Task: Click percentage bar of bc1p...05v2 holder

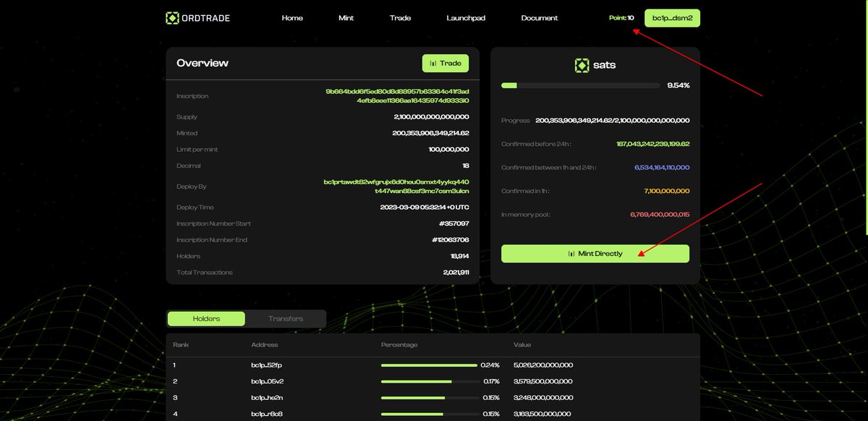Action: (x=429, y=381)
